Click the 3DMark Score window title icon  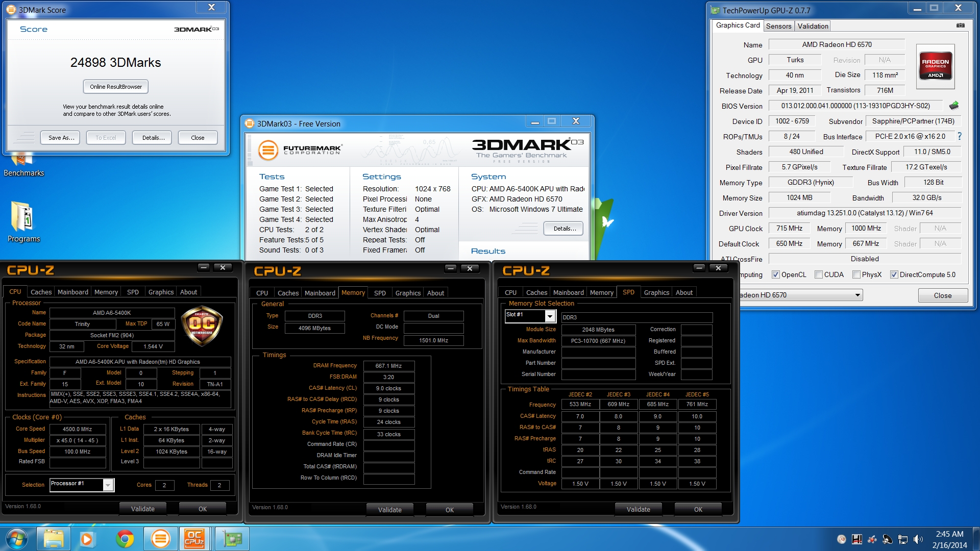pos(11,10)
